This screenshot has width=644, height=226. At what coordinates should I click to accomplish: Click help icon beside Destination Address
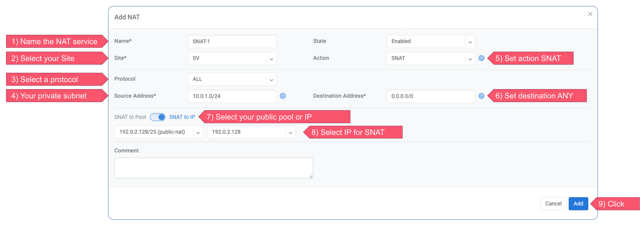coord(481,96)
